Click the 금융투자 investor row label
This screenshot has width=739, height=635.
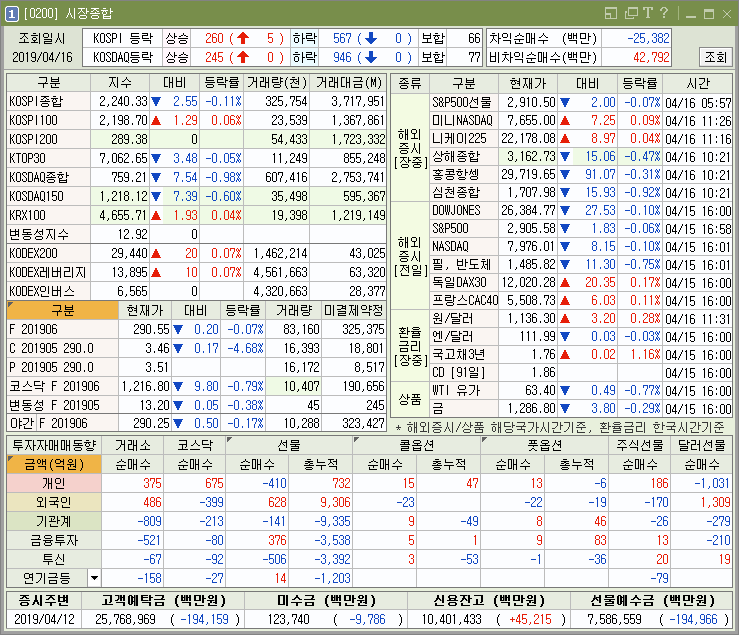(54, 540)
